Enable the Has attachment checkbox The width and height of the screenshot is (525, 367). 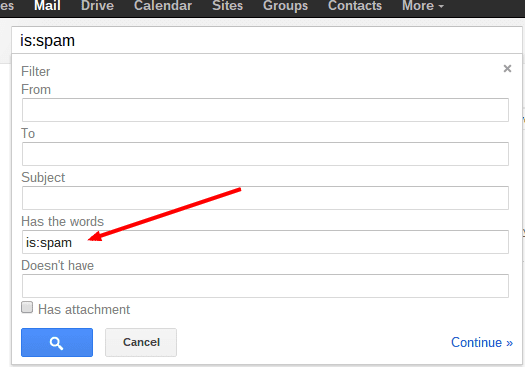[x=27, y=307]
